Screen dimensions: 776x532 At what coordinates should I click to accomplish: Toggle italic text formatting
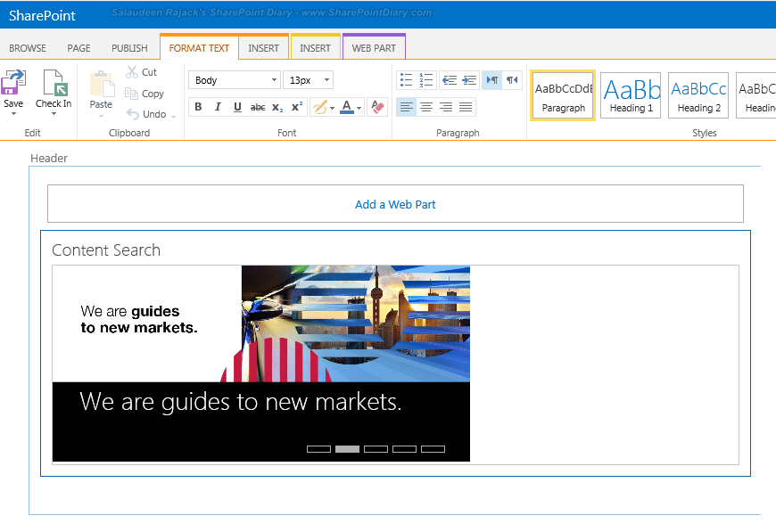[x=218, y=106]
